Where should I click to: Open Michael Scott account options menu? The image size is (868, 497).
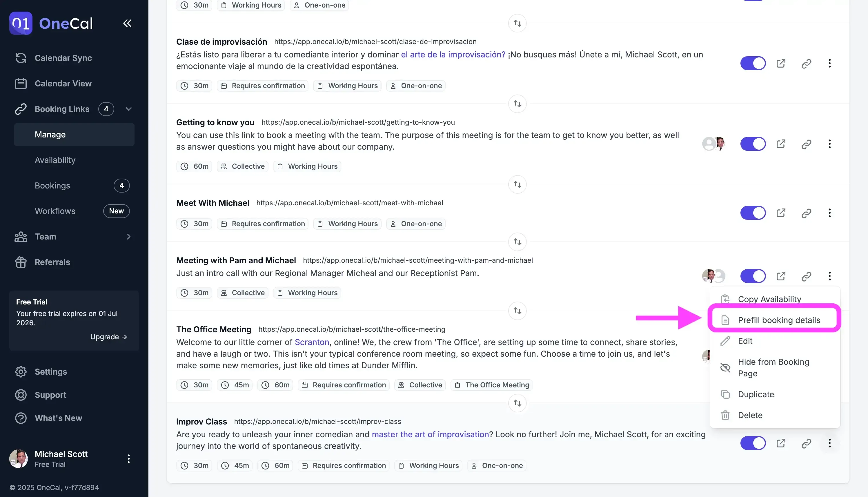(128, 458)
